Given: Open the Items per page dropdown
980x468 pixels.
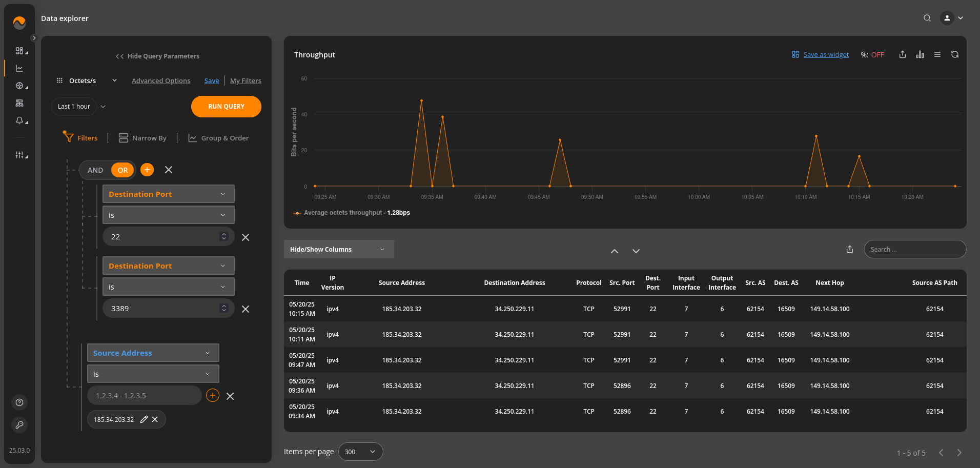Looking at the screenshot, I should (360, 452).
